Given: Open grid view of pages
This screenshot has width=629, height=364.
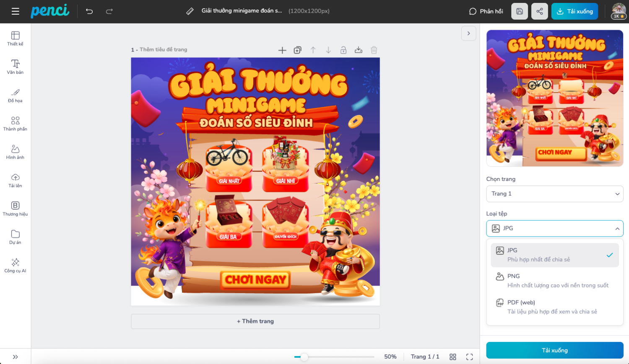Looking at the screenshot, I should [452, 357].
